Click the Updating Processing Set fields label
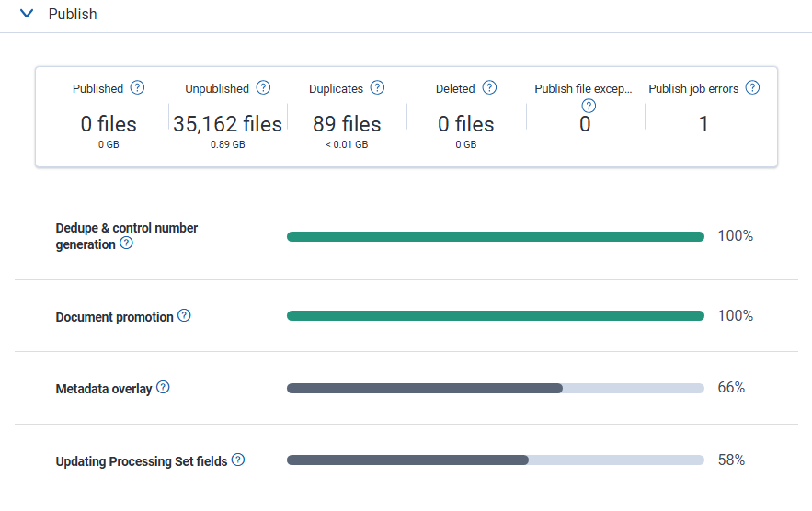The image size is (812, 511). tap(142, 461)
